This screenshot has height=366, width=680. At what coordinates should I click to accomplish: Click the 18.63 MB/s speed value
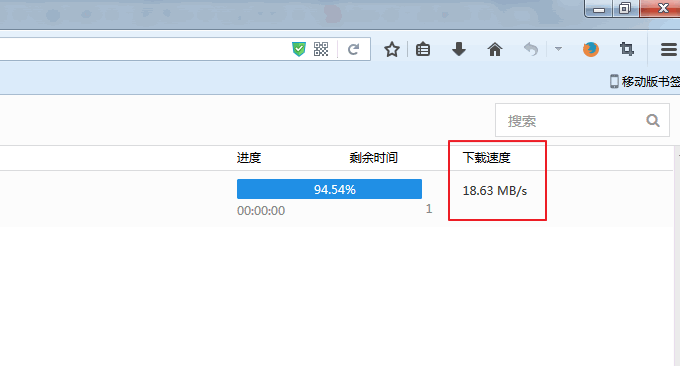[495, 191]
